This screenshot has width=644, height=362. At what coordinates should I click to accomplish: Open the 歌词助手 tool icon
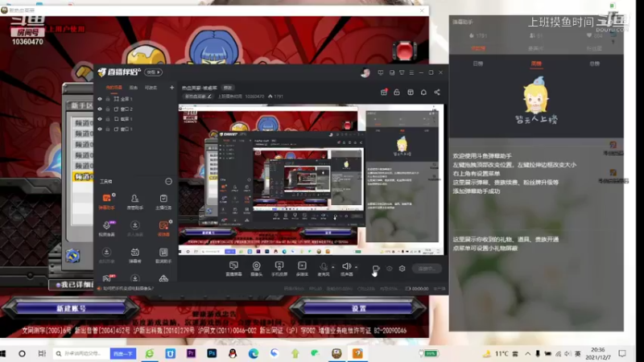click(163, 255)
